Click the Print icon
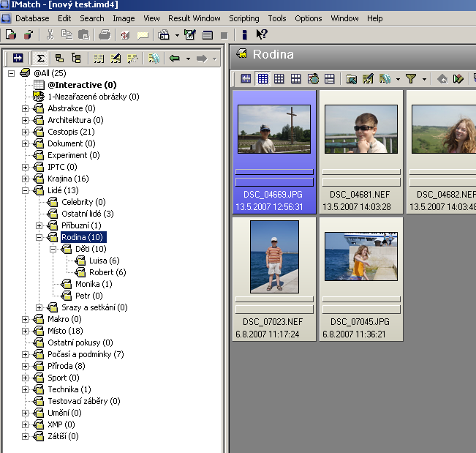 [x=105, y=34]
